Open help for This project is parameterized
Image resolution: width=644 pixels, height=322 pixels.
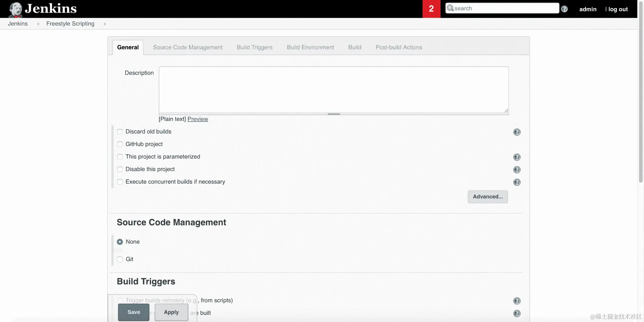click(x=517, y=157)
